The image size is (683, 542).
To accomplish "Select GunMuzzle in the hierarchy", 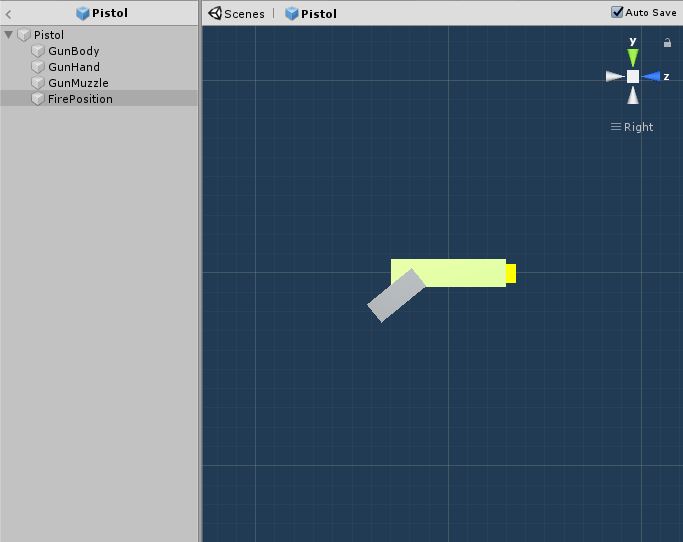I will pos(99,83).
